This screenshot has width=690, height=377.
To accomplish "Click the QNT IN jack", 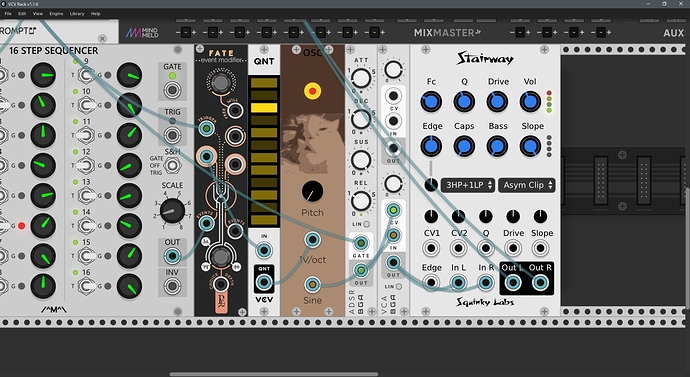I will (264, 250).
